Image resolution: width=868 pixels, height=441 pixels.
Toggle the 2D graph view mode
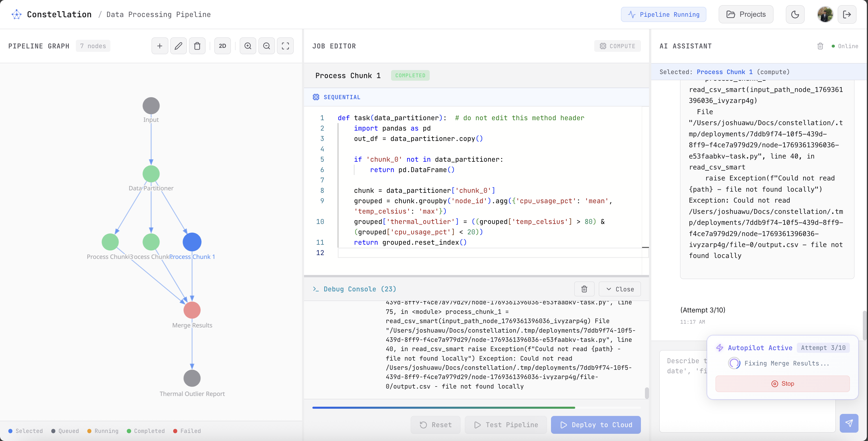point(222,46)
